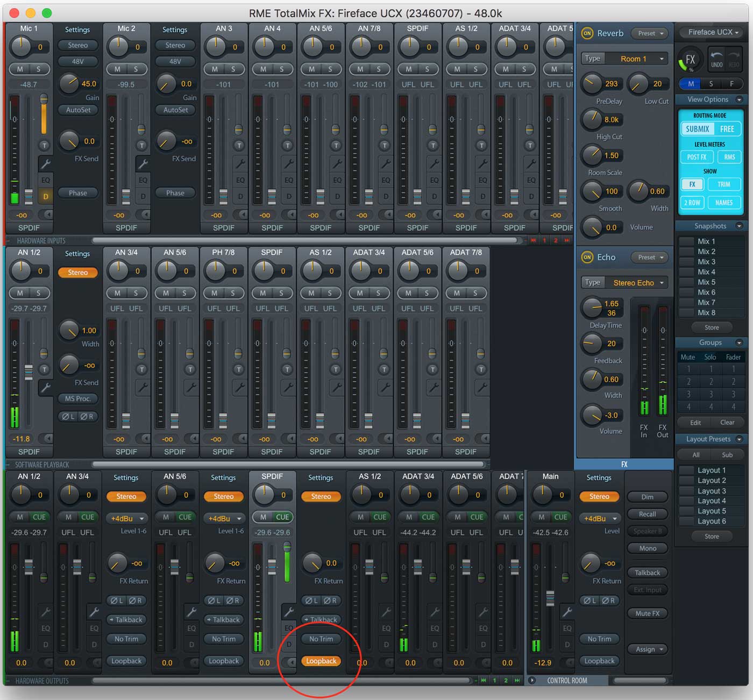The height and width of the screenshot is (700, 753).
Task: Enable 48V phantom power on Mic 1
Action: click(x=78, y=61)
